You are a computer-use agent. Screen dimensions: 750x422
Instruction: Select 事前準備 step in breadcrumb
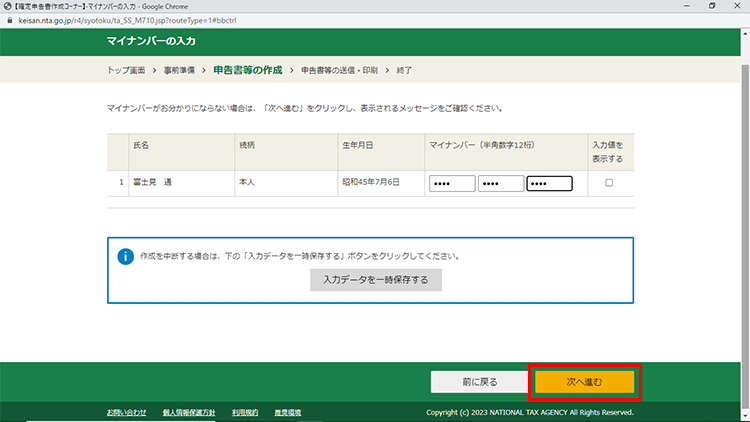pyautogui.click(x=179, y=71)
